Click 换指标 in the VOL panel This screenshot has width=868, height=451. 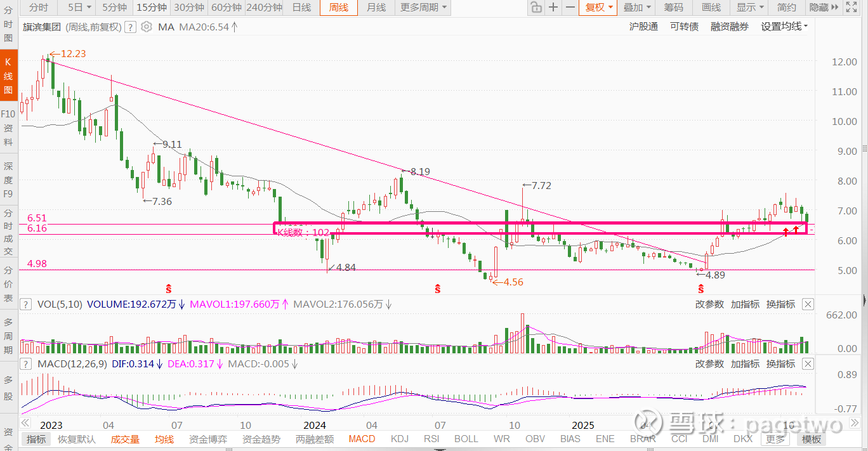[x=780, y=304]
